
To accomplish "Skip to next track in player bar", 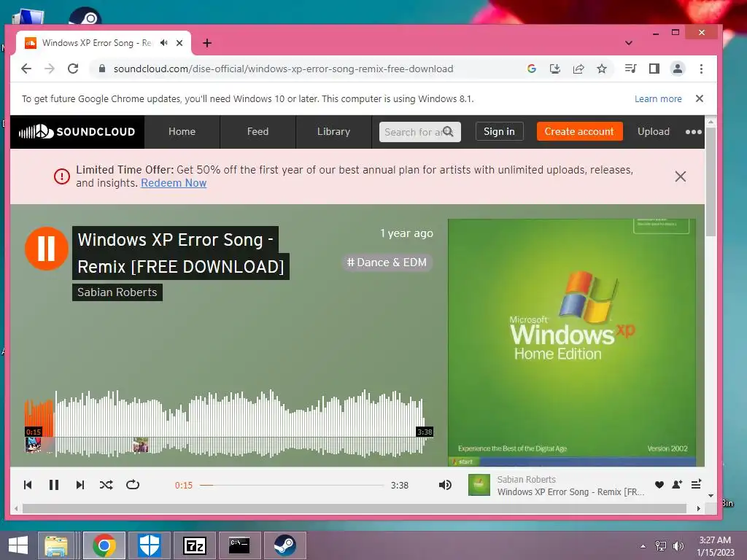I will coord(80,485).
